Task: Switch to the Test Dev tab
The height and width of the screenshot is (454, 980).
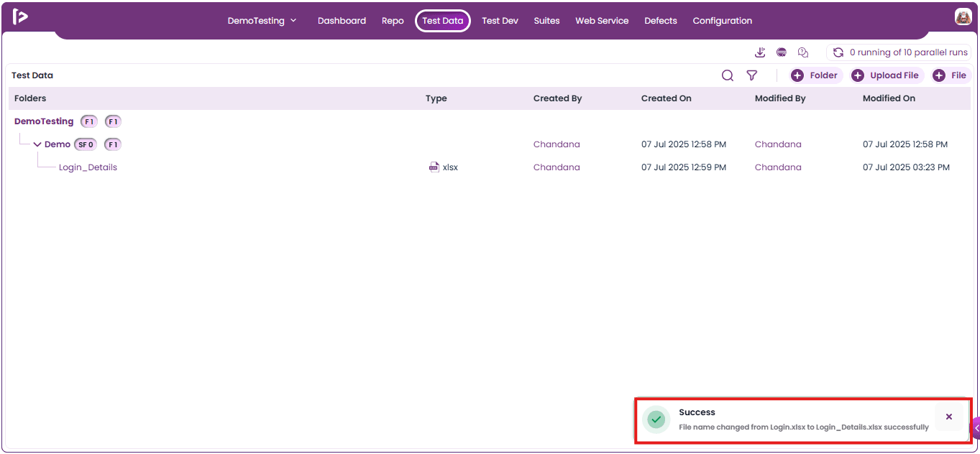Action: 500,21
